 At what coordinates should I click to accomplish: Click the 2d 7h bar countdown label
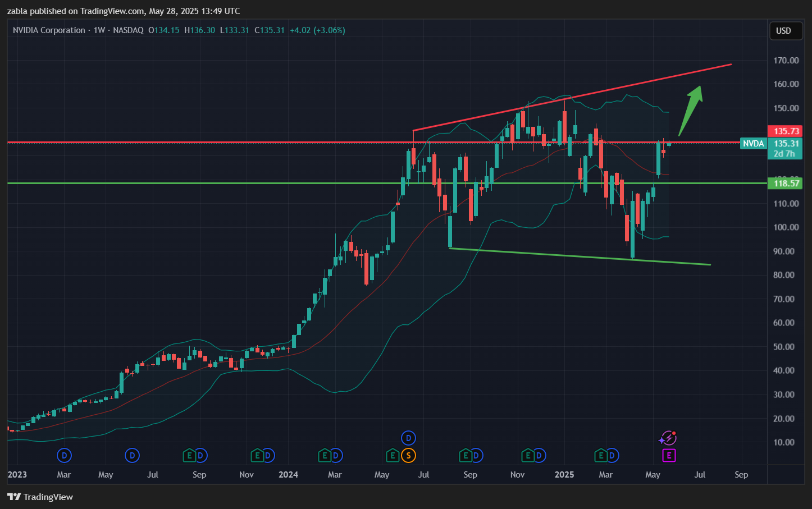784,154
